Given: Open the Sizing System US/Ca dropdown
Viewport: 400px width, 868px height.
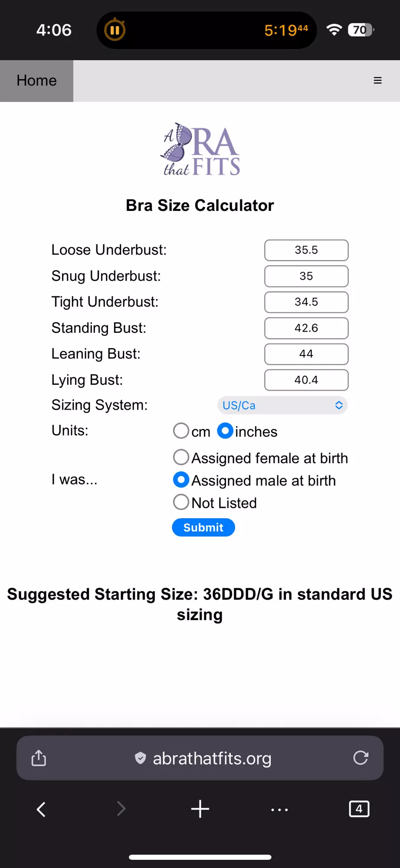Looking at the screenshot, I should point(282,405).
